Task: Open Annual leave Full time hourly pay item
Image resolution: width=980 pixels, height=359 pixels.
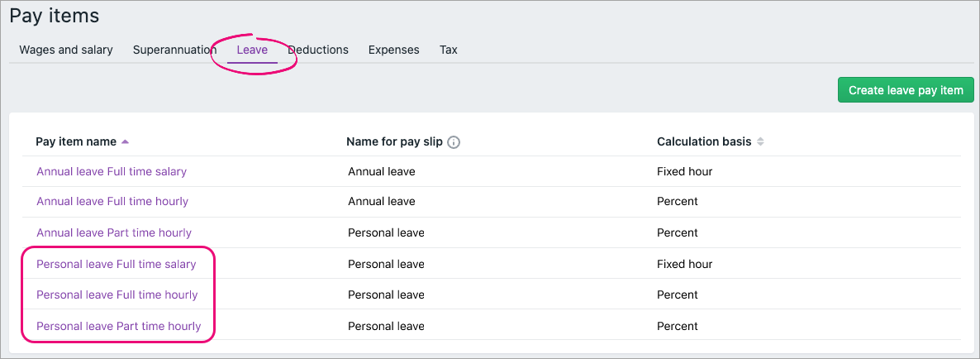Action: tap(112, 201)
